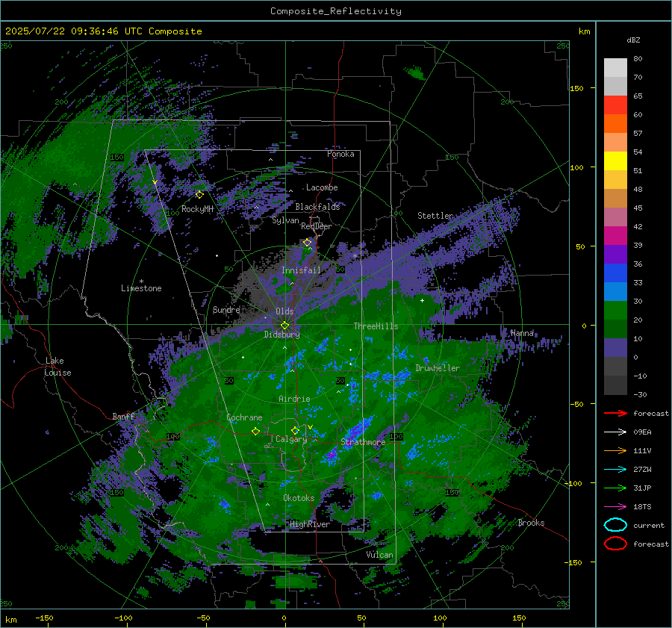The image size is (672, 628).
Task: Click the Innisfail town label
Action: pyautogui.click(x=301, y=270)
